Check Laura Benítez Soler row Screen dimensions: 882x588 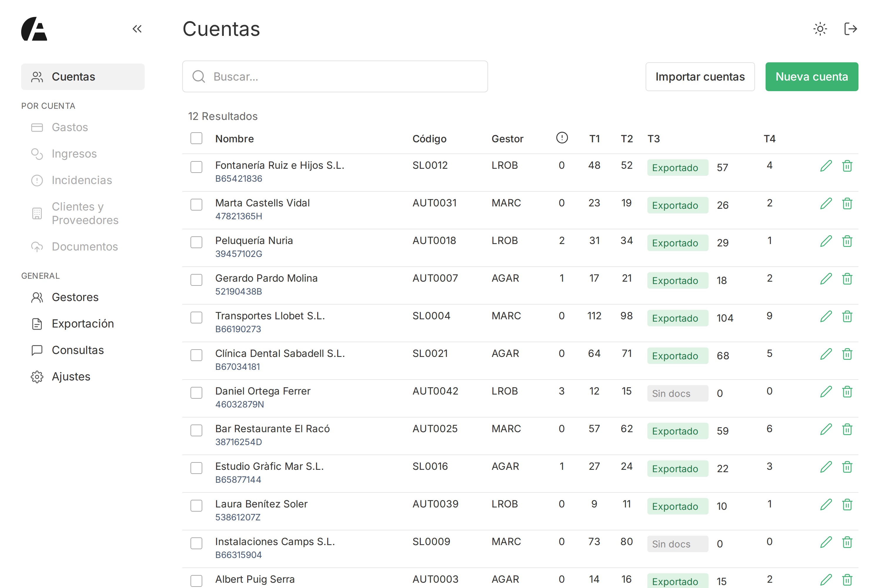point(196,505)
